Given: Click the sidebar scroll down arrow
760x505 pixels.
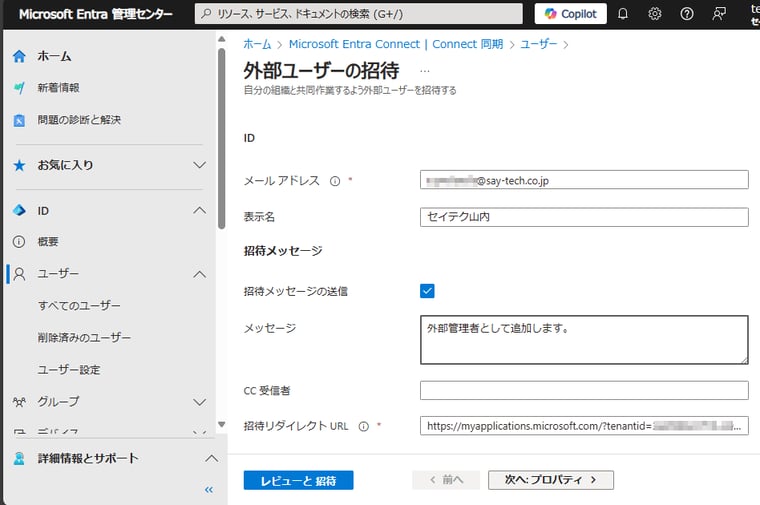Looking at the screenshot, I should point(222,424).
